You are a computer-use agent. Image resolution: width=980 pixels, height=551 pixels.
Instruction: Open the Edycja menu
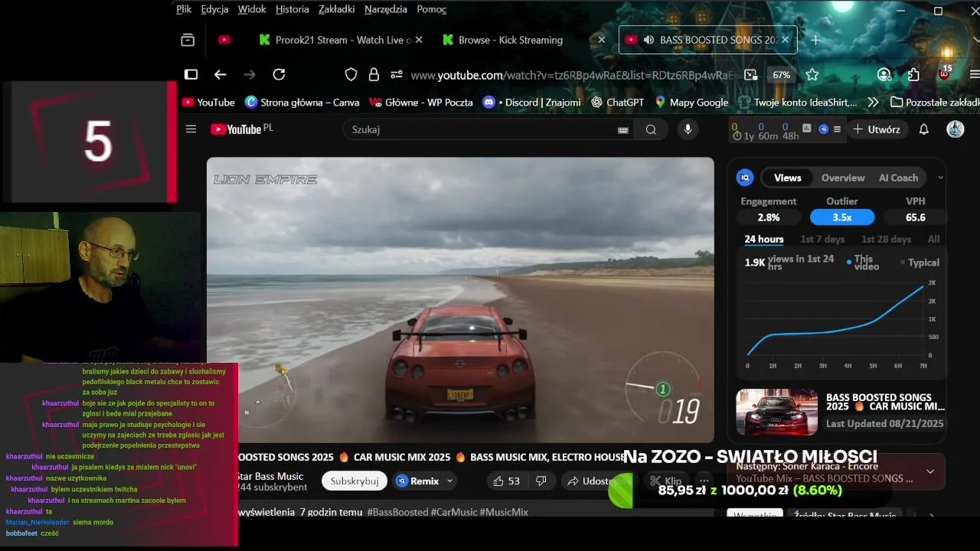click(x=214, y=9)
